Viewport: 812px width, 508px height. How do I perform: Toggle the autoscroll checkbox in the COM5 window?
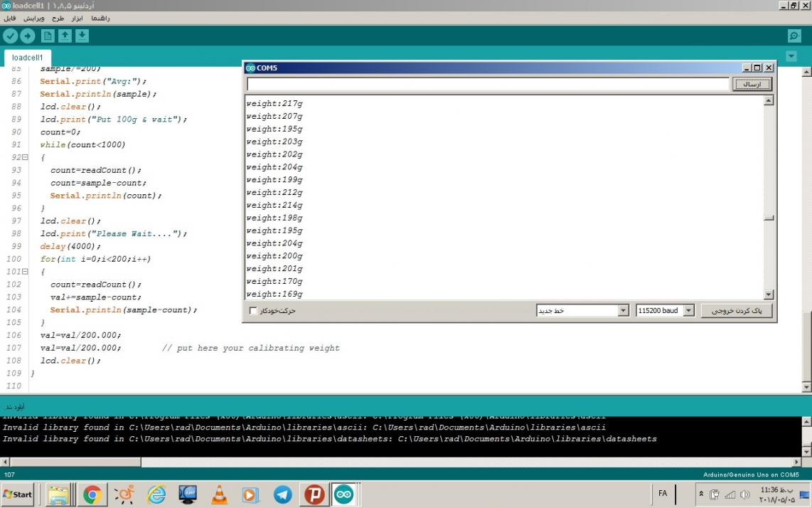coord(254,311)
